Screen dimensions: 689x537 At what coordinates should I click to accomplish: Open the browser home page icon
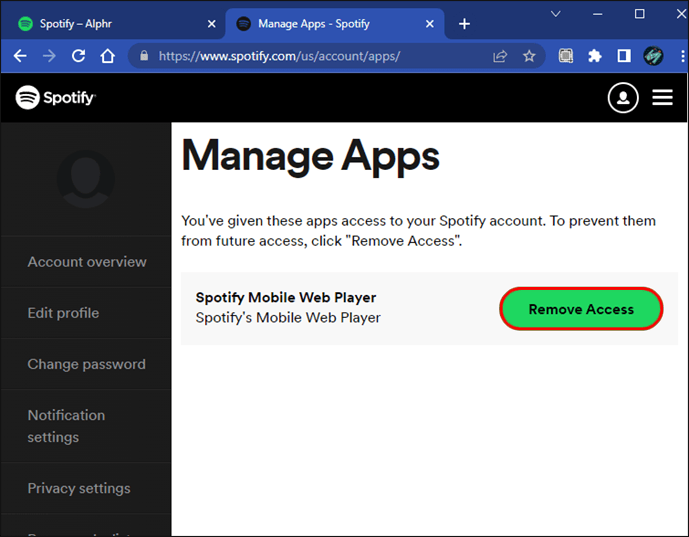point(108,56)
